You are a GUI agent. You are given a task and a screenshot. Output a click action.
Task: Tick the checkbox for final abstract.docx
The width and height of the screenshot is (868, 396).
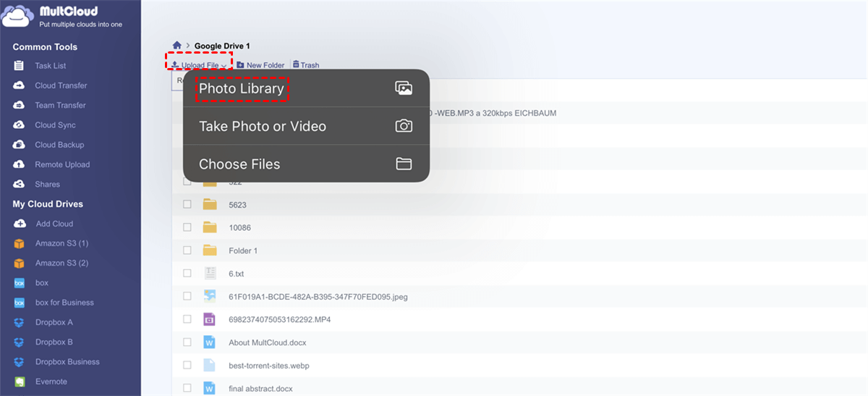[187, 389]
